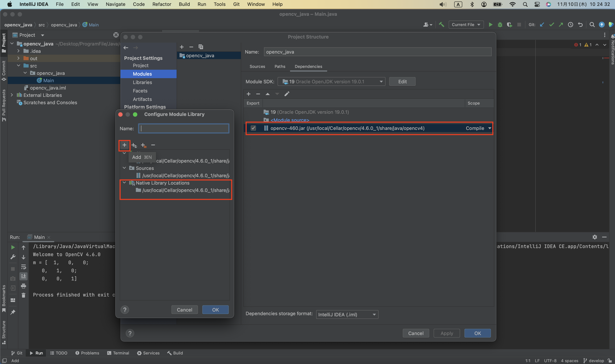
Task: Collapse the Native Library Locations node
Action: click(124, 183)
